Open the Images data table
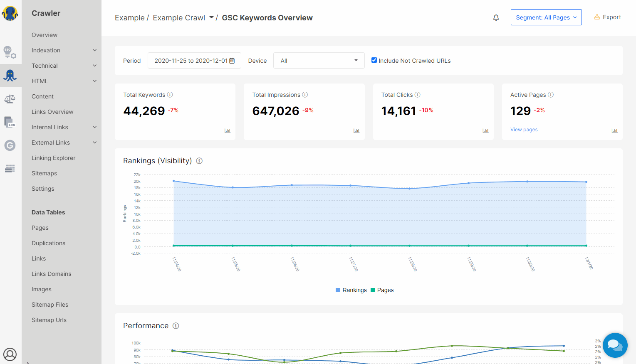636x364 pixels. (42, 289)
